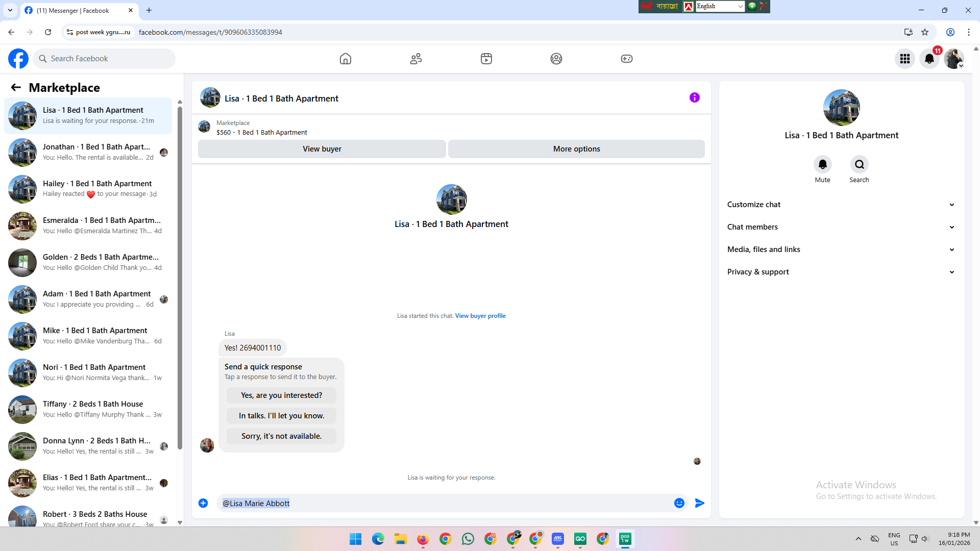Screen dimensions: 980x551
Task: Open the emoji picker in message box
Action: click(x=679, y=503)
